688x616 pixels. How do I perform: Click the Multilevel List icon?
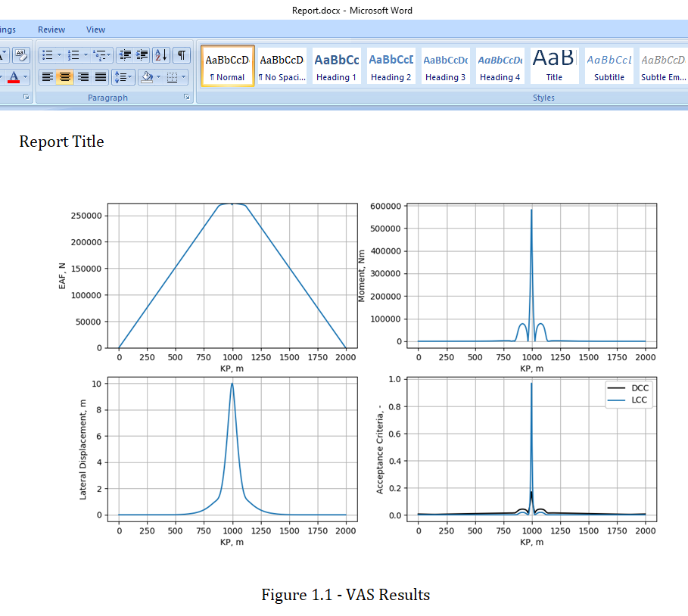click(100, 55)
